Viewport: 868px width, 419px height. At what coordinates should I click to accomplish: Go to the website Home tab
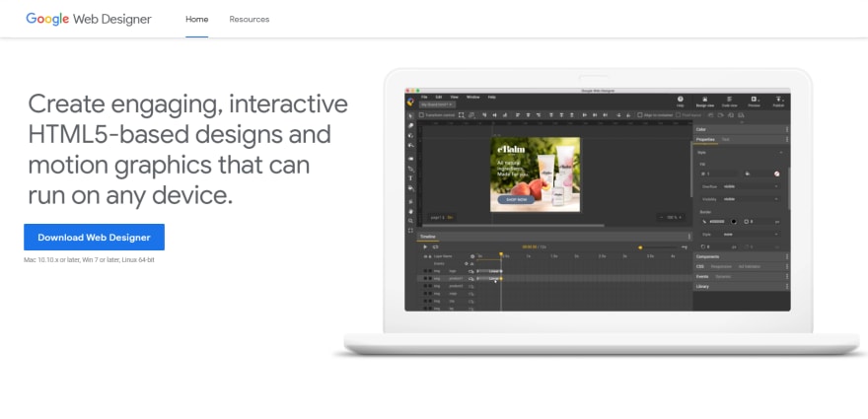(196, 19)
